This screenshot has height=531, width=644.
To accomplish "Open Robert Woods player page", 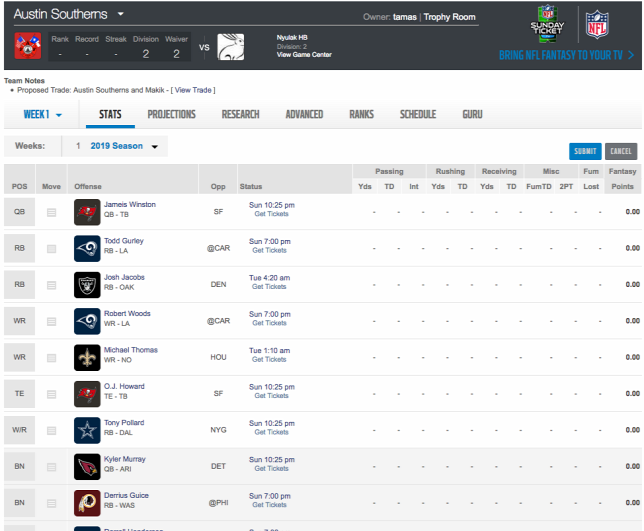I will click(x=127, y=313).
